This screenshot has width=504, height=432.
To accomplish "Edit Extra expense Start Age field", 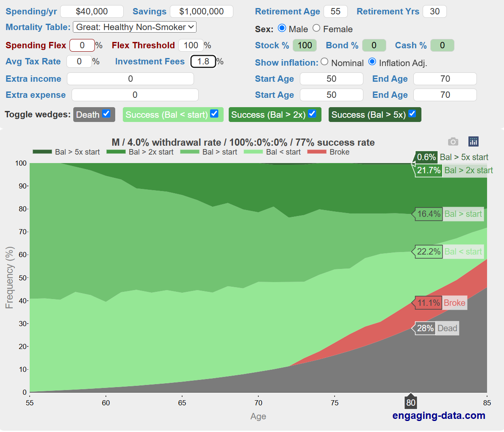I will tap(331, 95).
